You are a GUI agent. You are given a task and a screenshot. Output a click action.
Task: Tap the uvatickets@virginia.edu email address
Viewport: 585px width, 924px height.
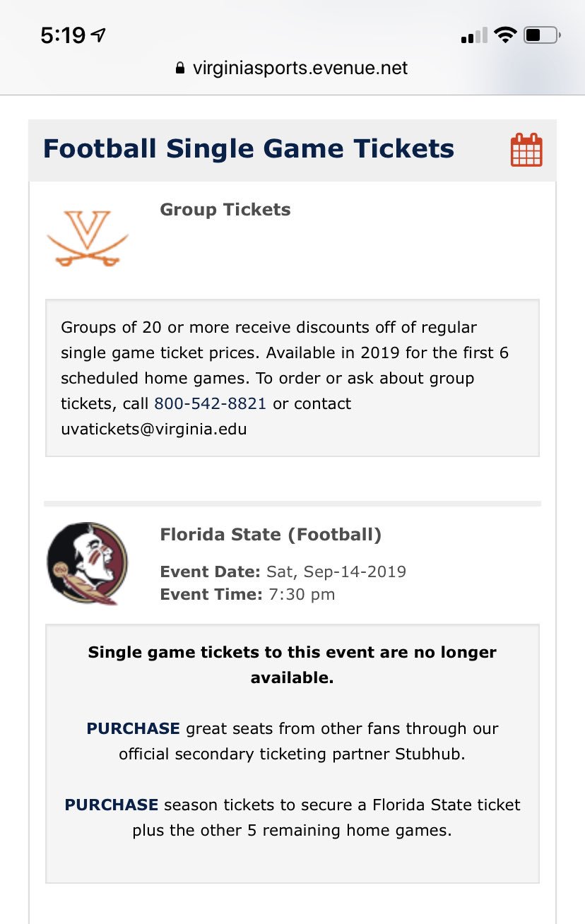(154, 429)
